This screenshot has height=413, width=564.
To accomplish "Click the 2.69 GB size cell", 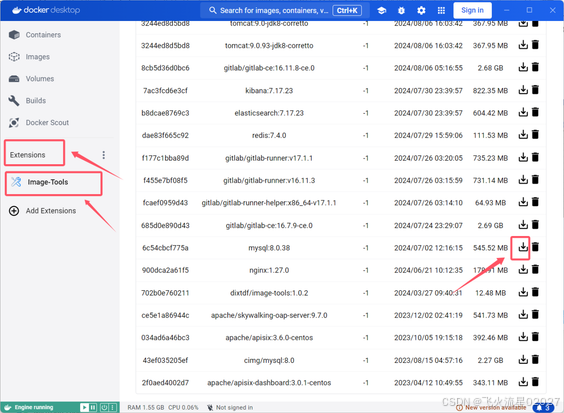I will pyautogui.click(x=490, y=226).
